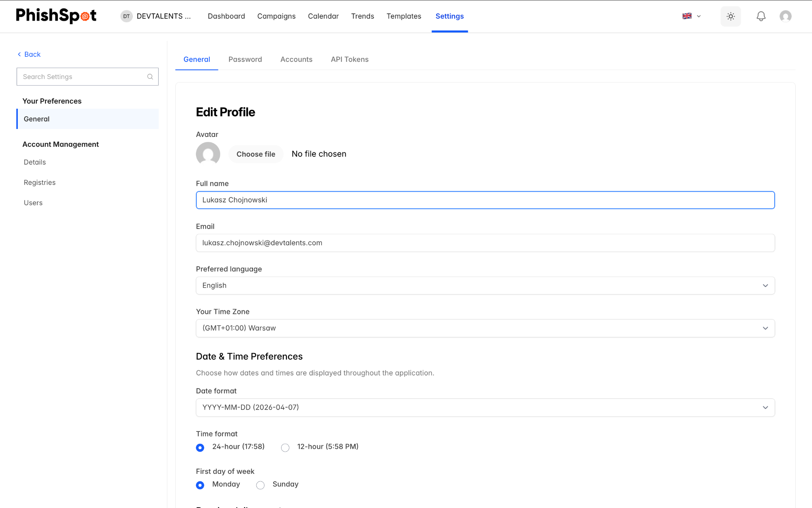
Task: Click Choose file for avatar
Action: 256,154
